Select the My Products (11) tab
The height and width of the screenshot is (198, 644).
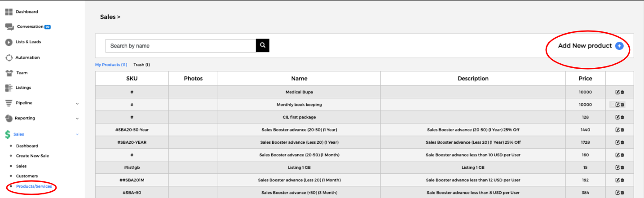click(111, 65)
